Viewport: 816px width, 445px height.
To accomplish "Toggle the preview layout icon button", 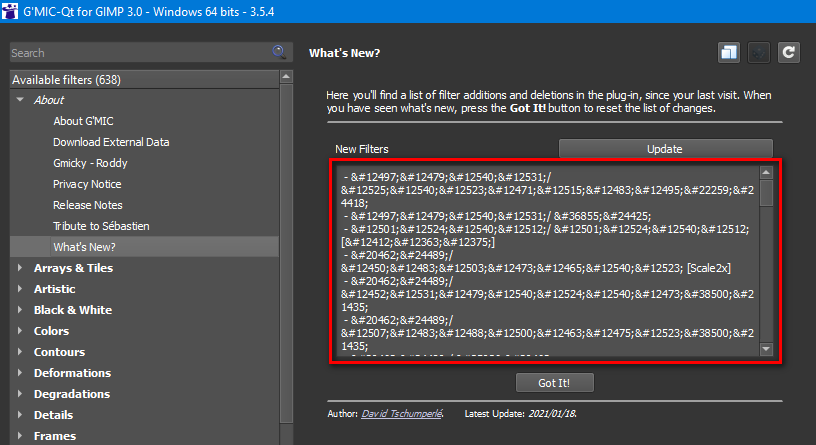I will (729, 53).
